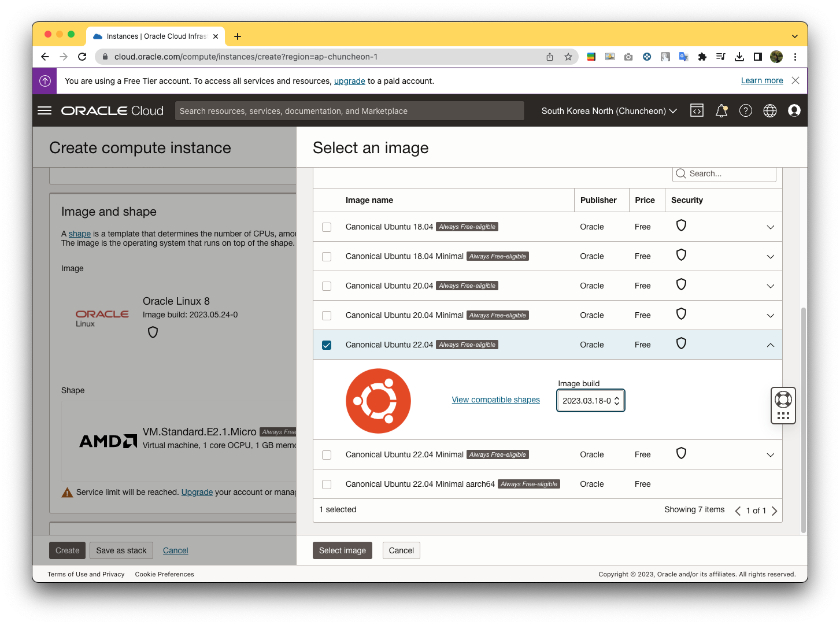Click the View compatible shapes link

tap(496, 400)
